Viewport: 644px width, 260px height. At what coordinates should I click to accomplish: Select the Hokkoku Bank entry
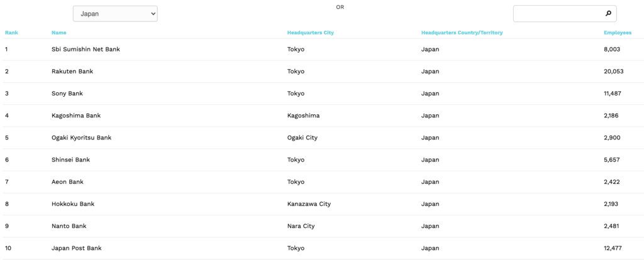coord(73,204)
